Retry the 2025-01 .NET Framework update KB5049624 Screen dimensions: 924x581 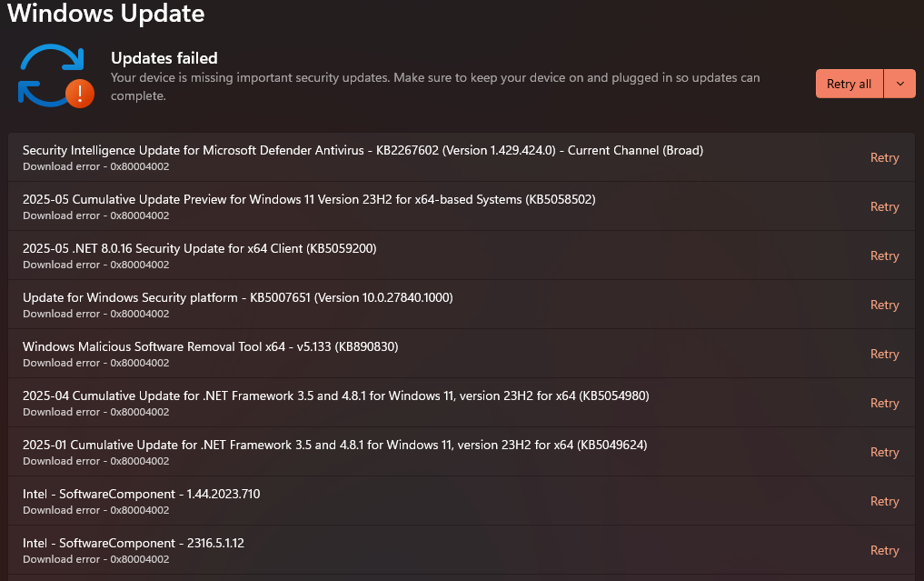[884, 452]
